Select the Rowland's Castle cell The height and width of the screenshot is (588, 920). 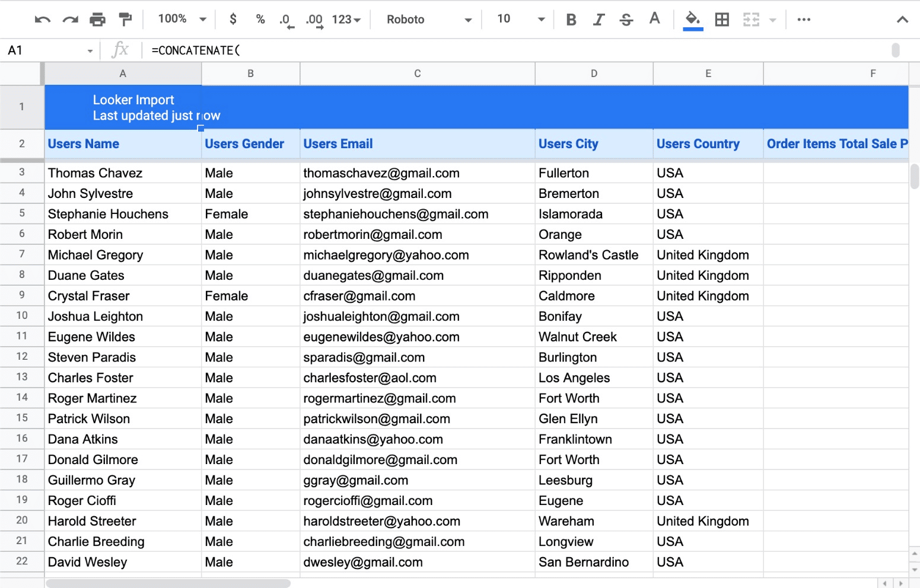click(594, 255)
